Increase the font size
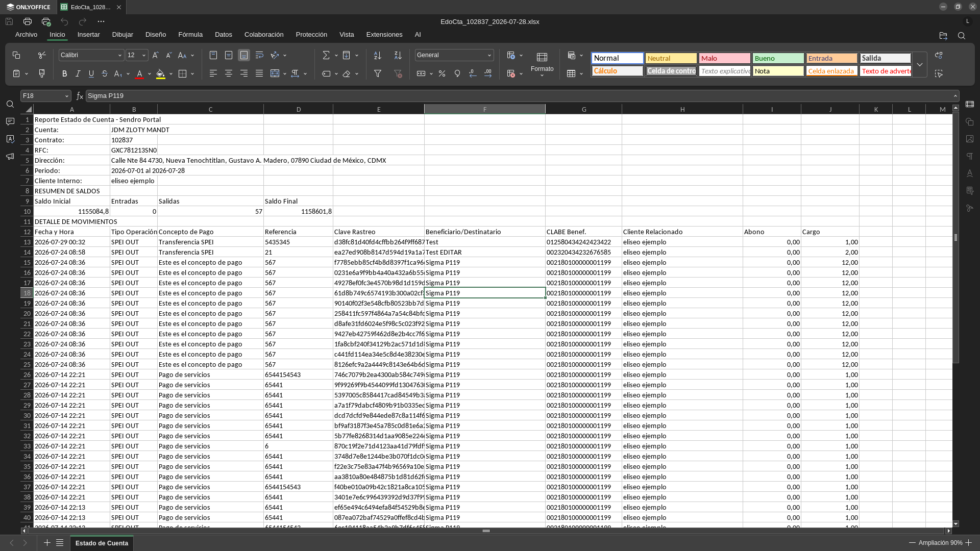The image size is (980, 551). pyautogui.click(x=156, y=55)
